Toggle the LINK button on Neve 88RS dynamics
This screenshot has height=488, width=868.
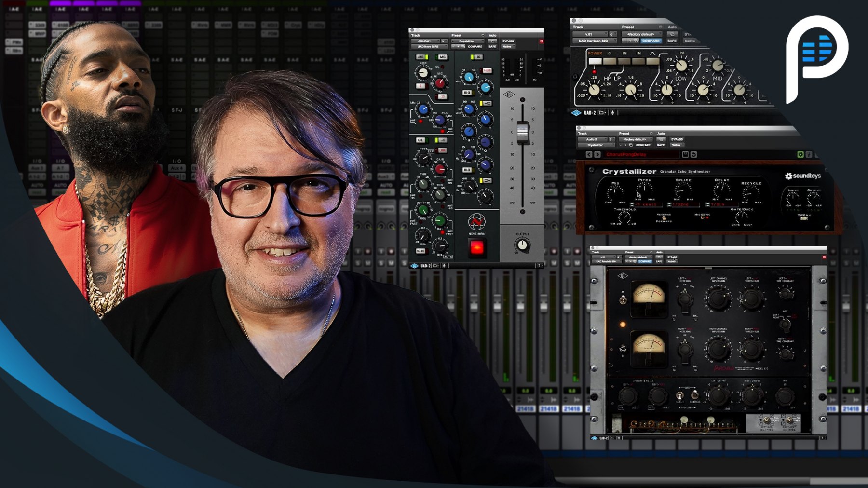441,150
